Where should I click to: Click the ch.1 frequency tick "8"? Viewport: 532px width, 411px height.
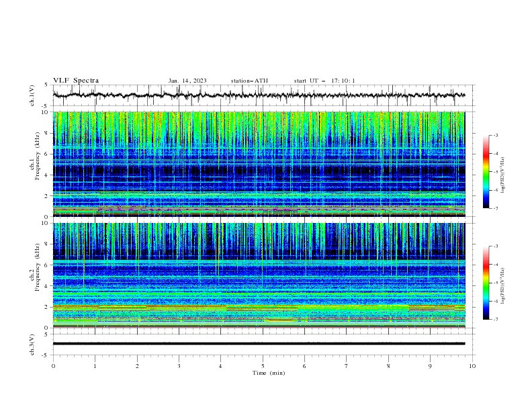[47, 133]
